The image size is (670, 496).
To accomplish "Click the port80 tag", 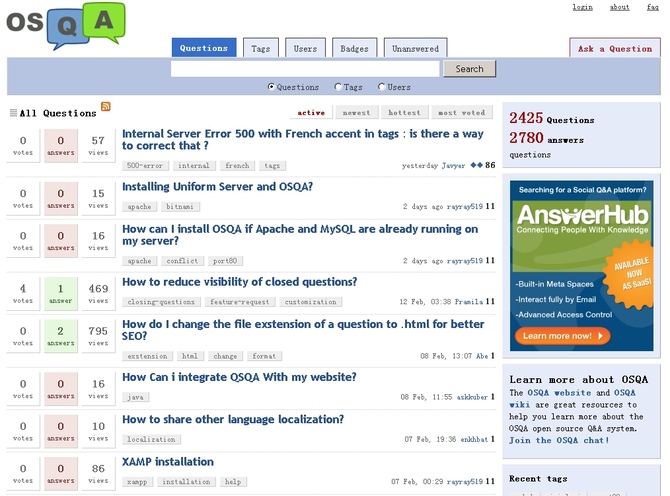I will click(x=225, y=261).
